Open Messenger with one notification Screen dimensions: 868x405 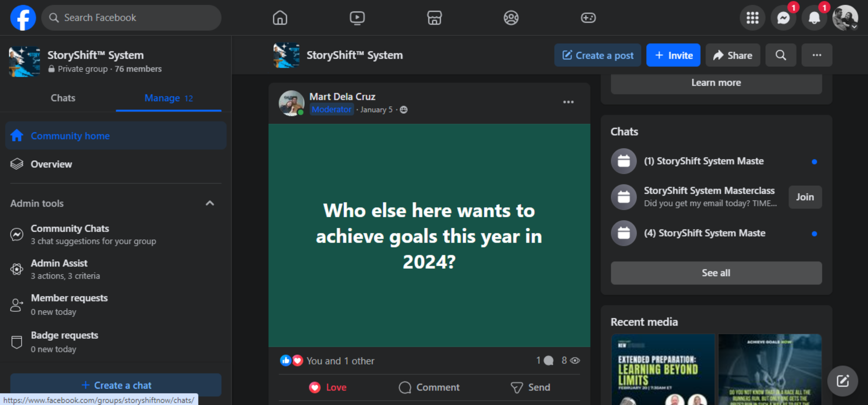(783, 17)
